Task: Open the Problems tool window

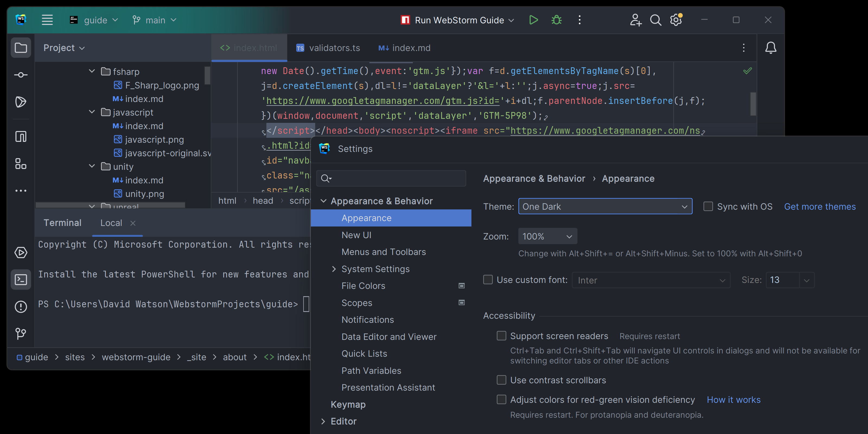Action: [21, 307]
